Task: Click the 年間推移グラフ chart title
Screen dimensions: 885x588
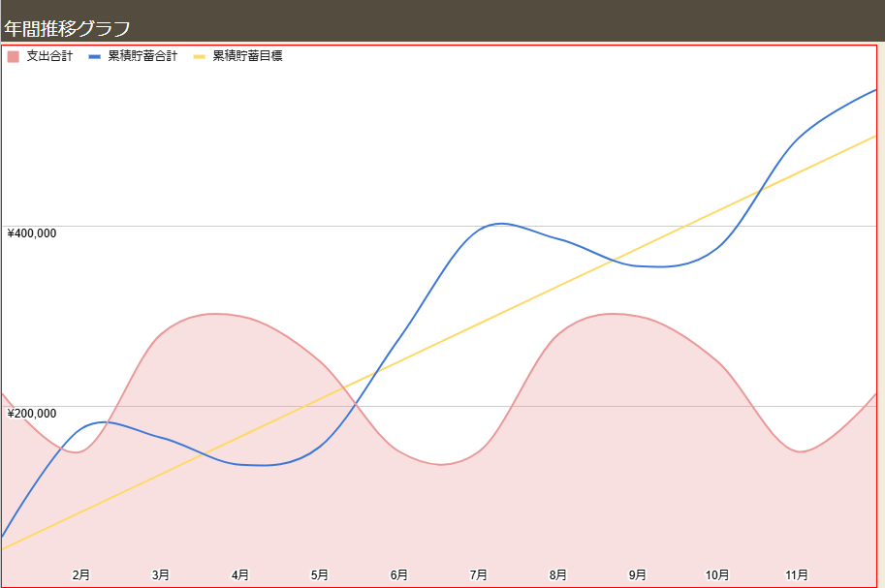Action: coord(67,28)
